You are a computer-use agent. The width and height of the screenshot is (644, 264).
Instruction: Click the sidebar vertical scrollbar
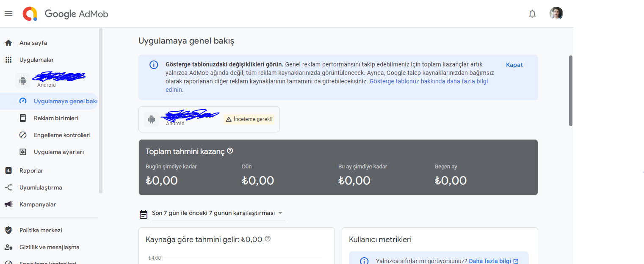[x=101, y=110]
